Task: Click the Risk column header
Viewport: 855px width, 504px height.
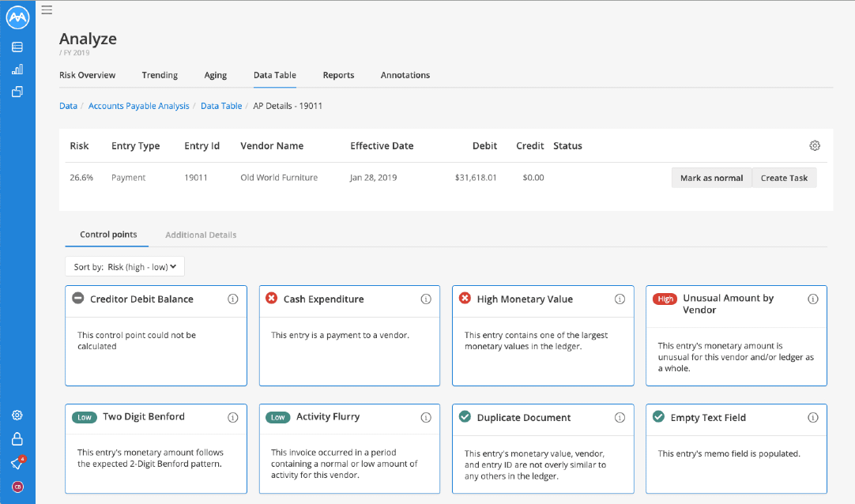Action: 79,145
